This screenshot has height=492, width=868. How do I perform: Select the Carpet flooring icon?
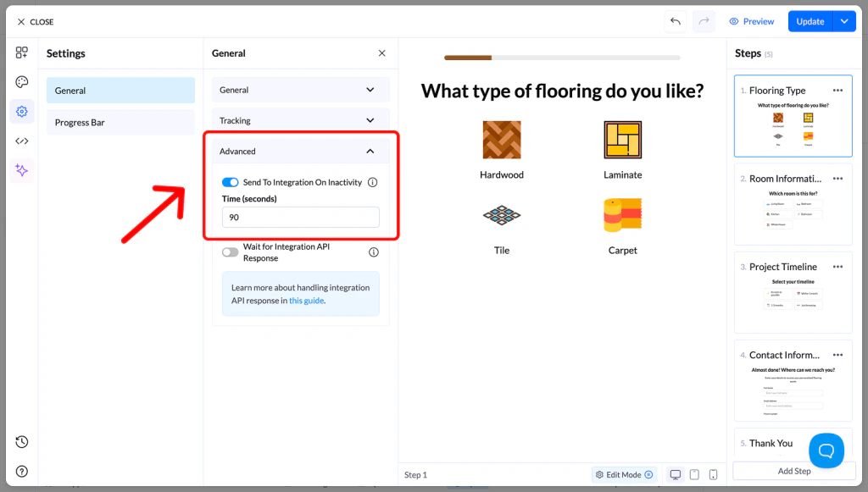tap(623, 214)
